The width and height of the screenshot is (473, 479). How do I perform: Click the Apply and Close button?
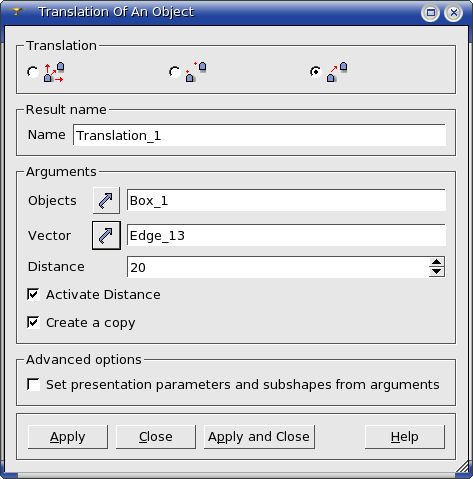click(x=259, y=437)
